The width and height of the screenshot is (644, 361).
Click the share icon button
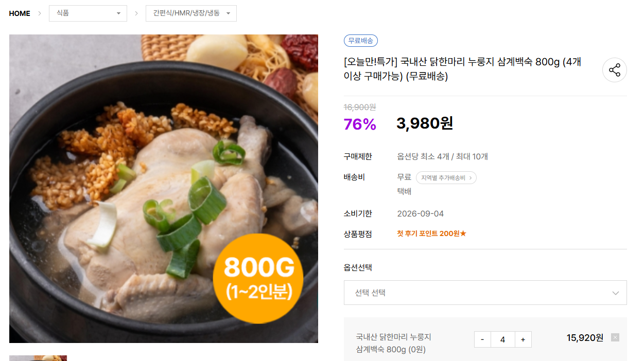click(x=614, y=70)
